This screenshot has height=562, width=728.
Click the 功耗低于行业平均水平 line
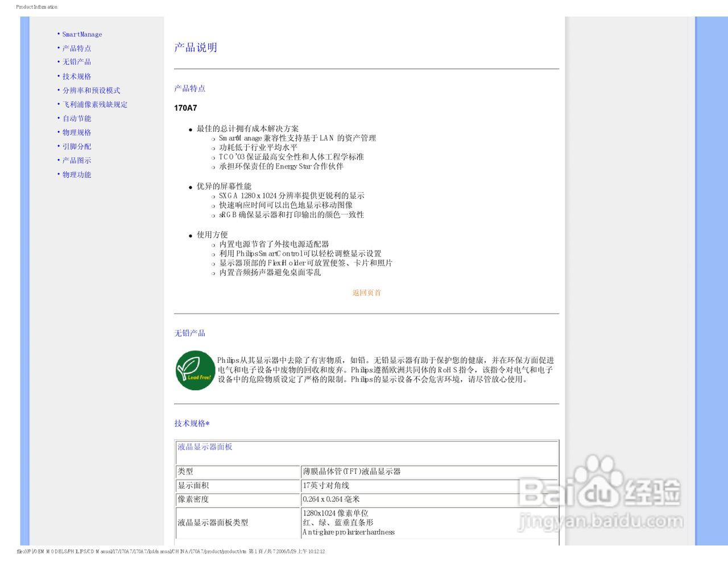[x=258, y=147]
